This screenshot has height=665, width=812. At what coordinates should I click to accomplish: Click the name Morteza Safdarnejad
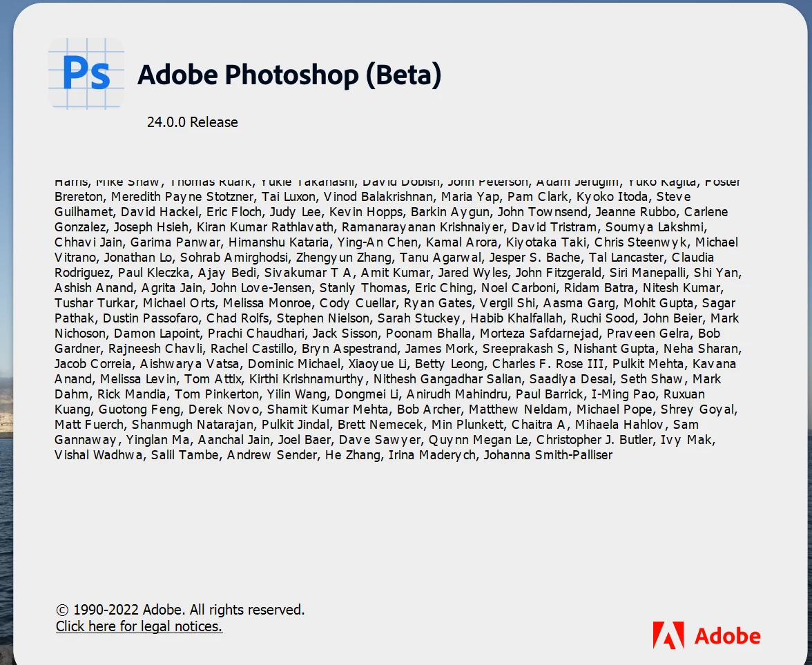[x=539, y=334]
